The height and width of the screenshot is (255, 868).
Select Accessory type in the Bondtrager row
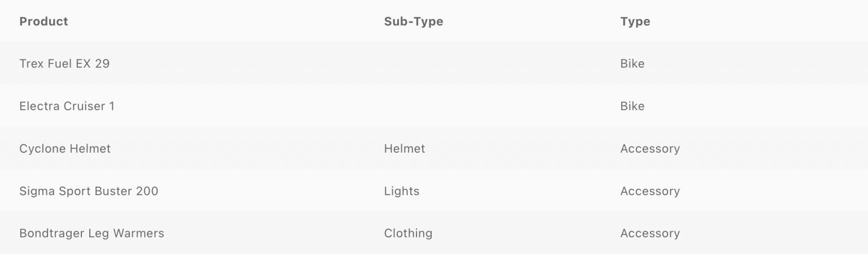point(650,233)
